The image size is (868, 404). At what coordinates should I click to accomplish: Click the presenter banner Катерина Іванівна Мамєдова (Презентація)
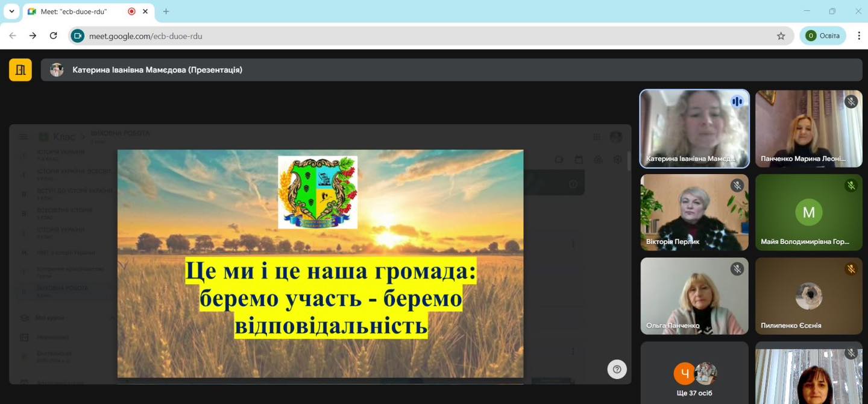157,70
